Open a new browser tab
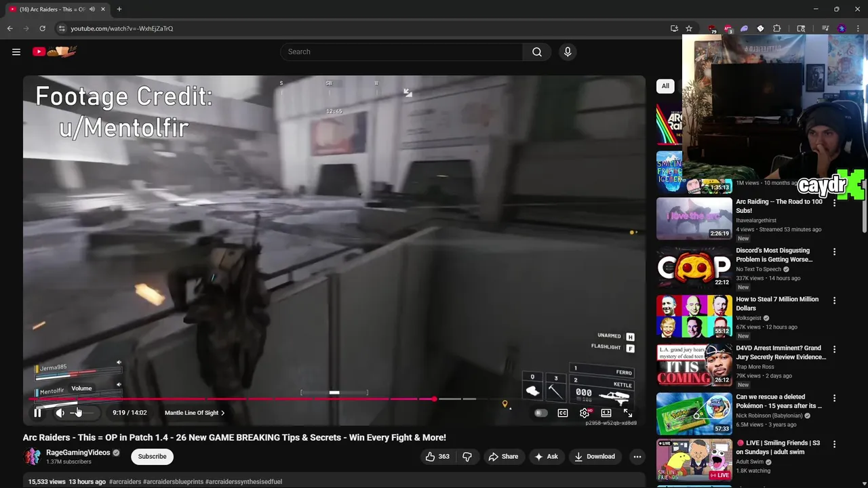The width and height of the screenshot is (868, 488). [119, 9]
